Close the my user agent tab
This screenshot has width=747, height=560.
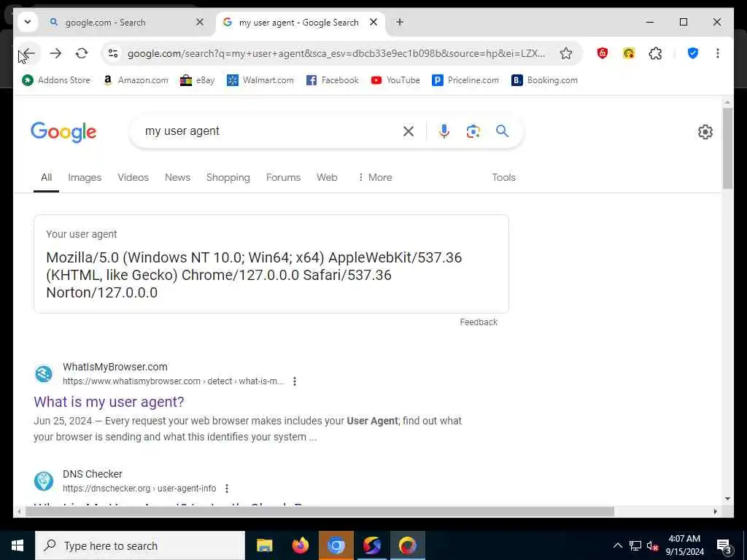click(x=373, y=22)
